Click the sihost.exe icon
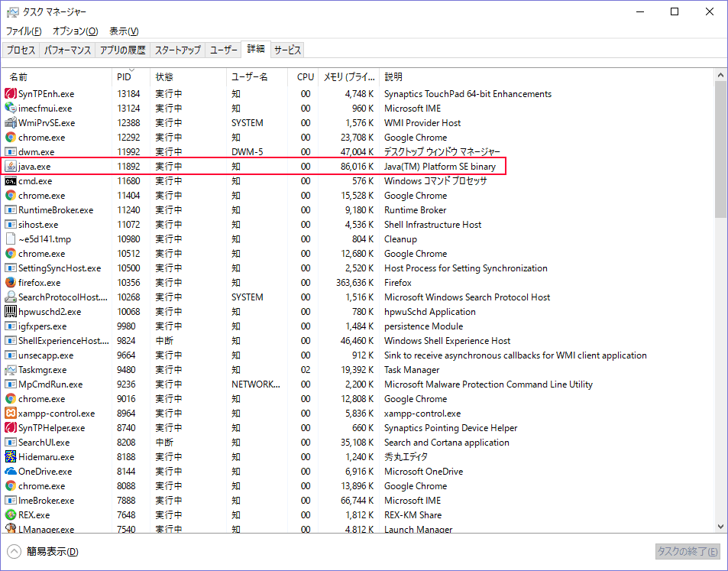Viewport: 728px width, 571px height. 11,225
